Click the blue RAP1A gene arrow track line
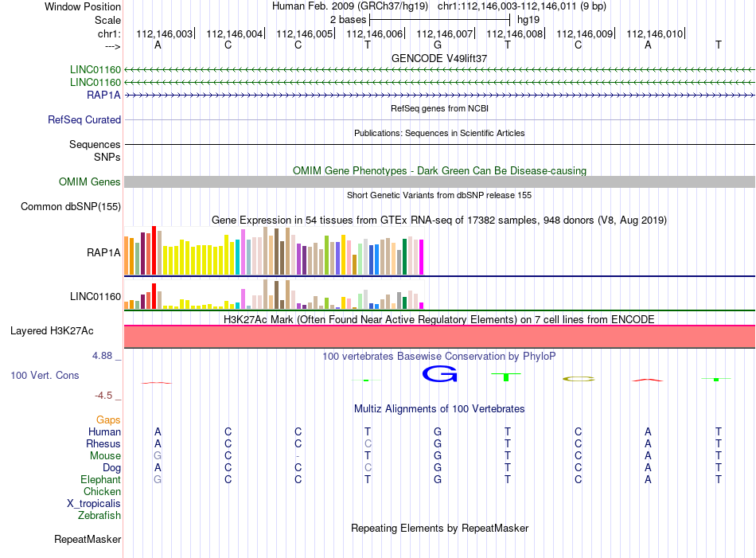 [439, 95]
